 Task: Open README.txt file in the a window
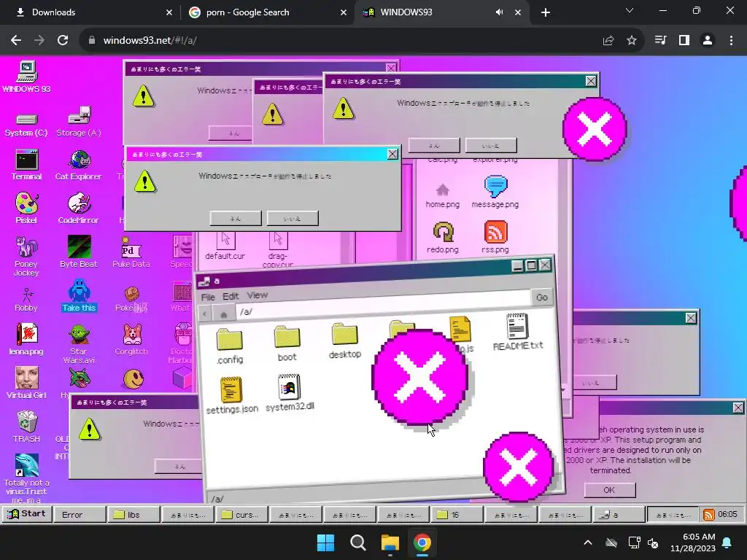click(517, 332)
